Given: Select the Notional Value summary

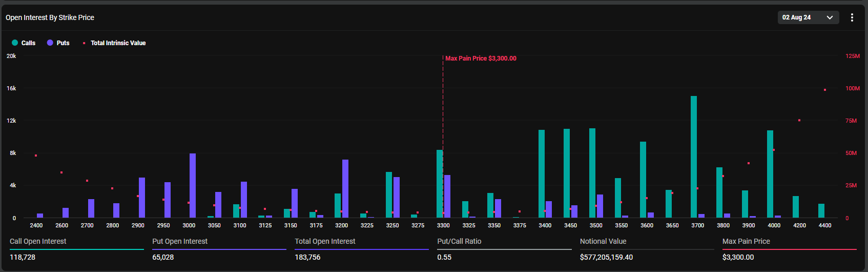Looking at the screenshot, I should click(x=603, y=242).
